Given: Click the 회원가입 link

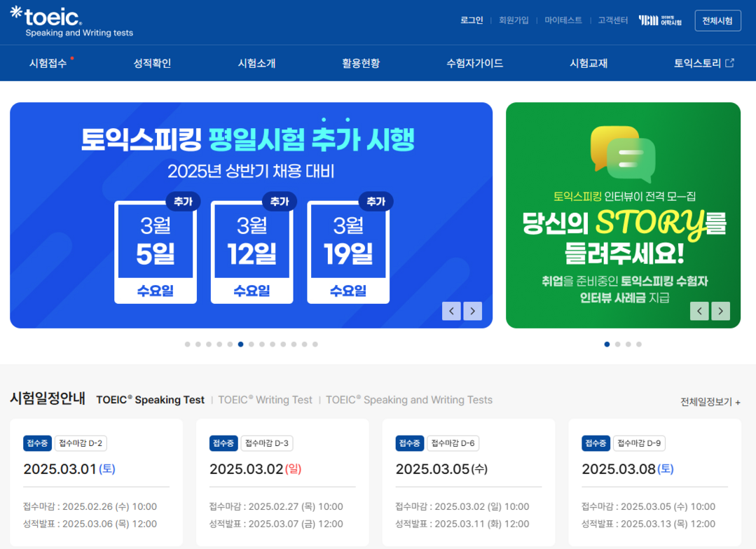Looking at the screenshot, I should pyautogui.click(x=514, y=20).
